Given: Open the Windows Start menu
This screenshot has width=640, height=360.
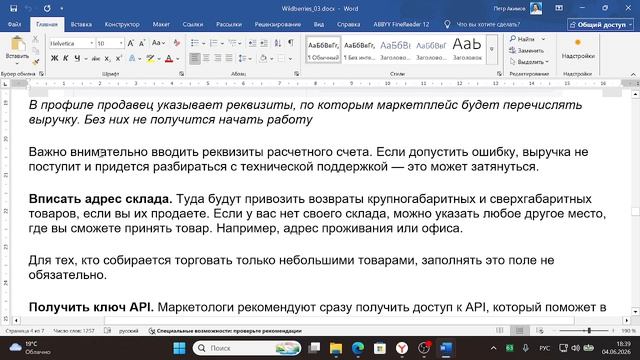Looking at the screenshot, I should 179,348.
